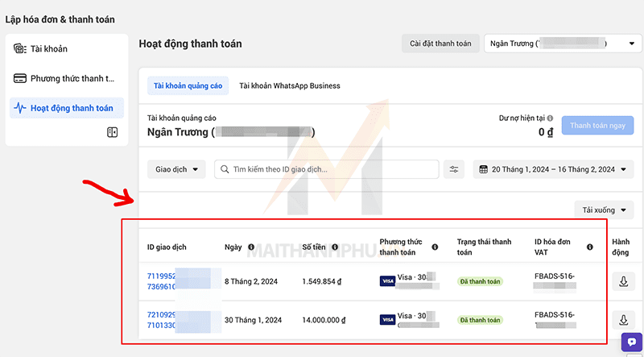Download the 30 Tháng 1, 2024 transaction receipt
Screen dimensions: 644x357
tap(623, 320)
